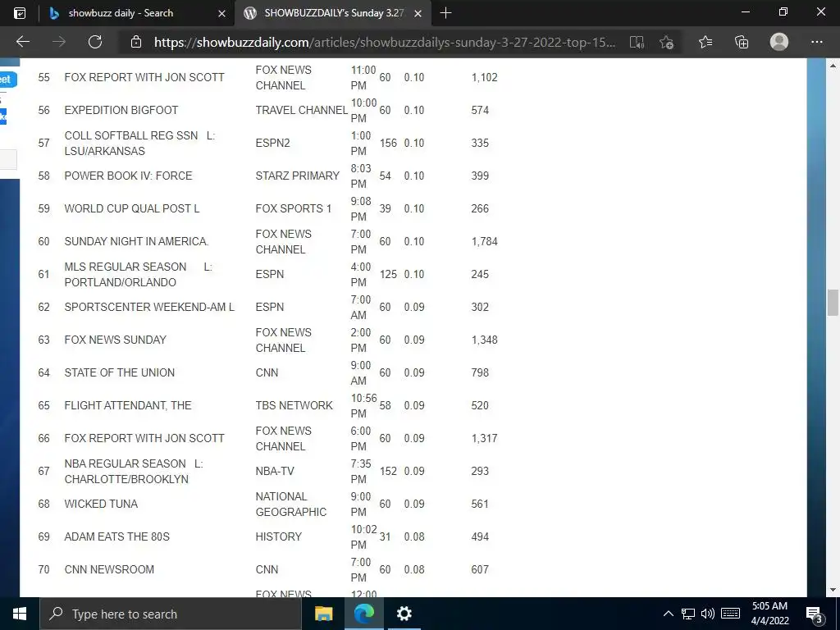The image size is (840, 630).
Task: Select MLS REGULAR SEASON PORTLAND/ORLANDO text
Action: click(x=138, y=274)
